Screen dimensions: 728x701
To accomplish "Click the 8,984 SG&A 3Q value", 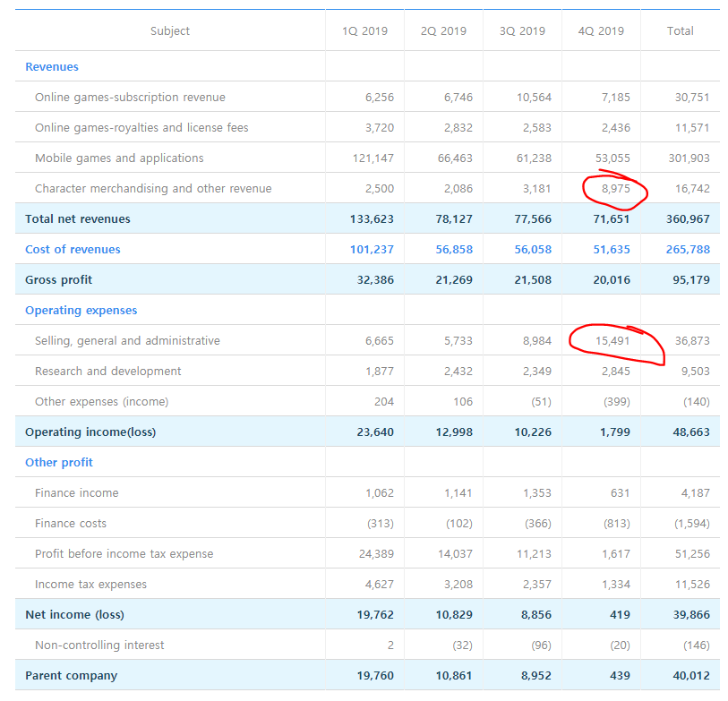I will pos(537,341).
